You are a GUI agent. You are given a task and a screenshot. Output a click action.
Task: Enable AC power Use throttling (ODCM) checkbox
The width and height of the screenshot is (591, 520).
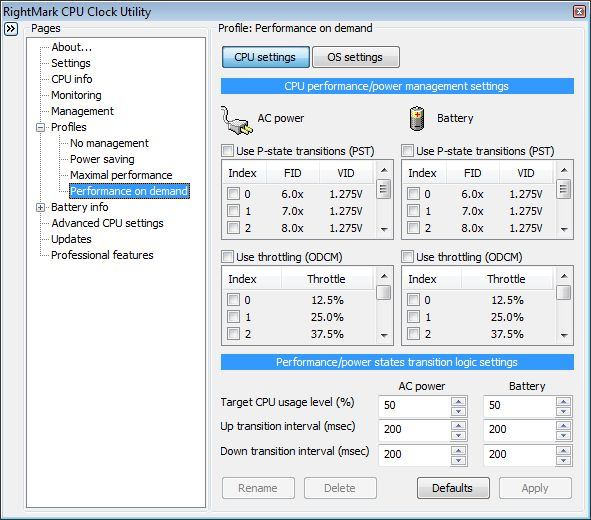(227, 257)
